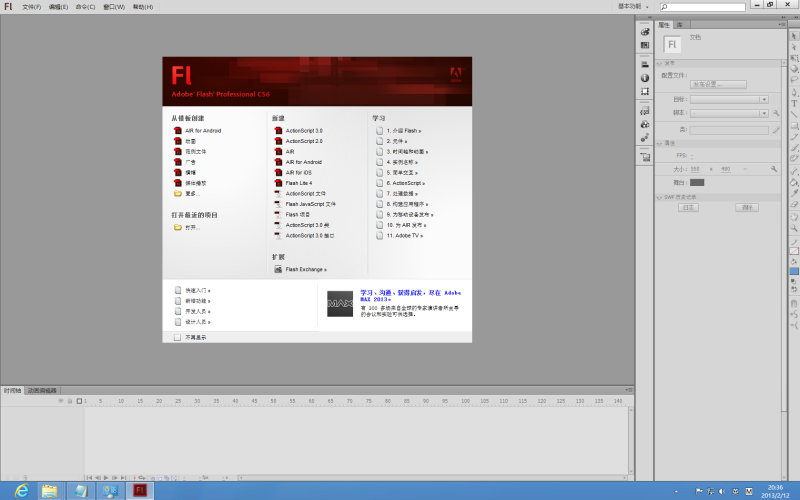Screen dimensions: 800x500
Task: Click wrench icon beside document size
Action: coord(774,169)
